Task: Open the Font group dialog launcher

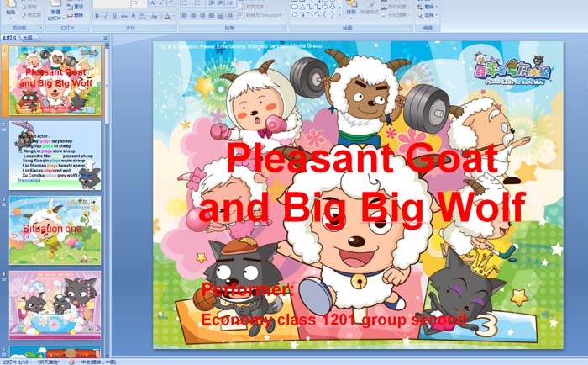Action: coord(174,28)
